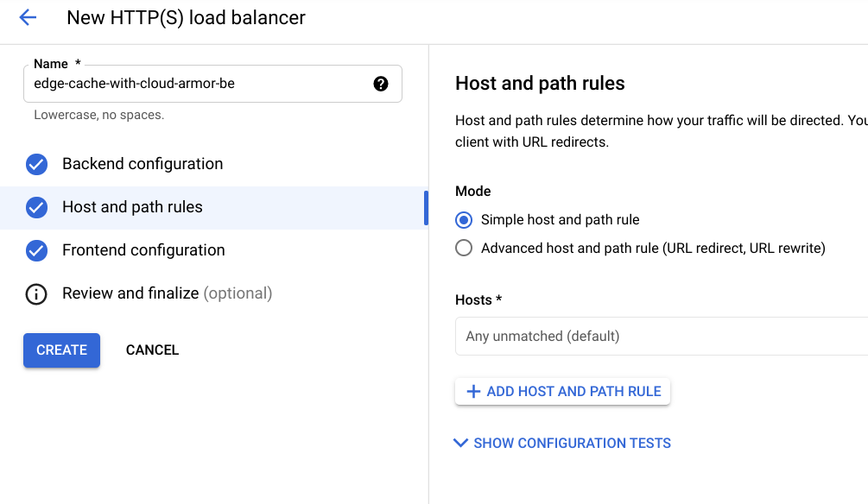868x504 pixels.
Task: Select the Host and path rules step
Action: (x=132, y=207)
